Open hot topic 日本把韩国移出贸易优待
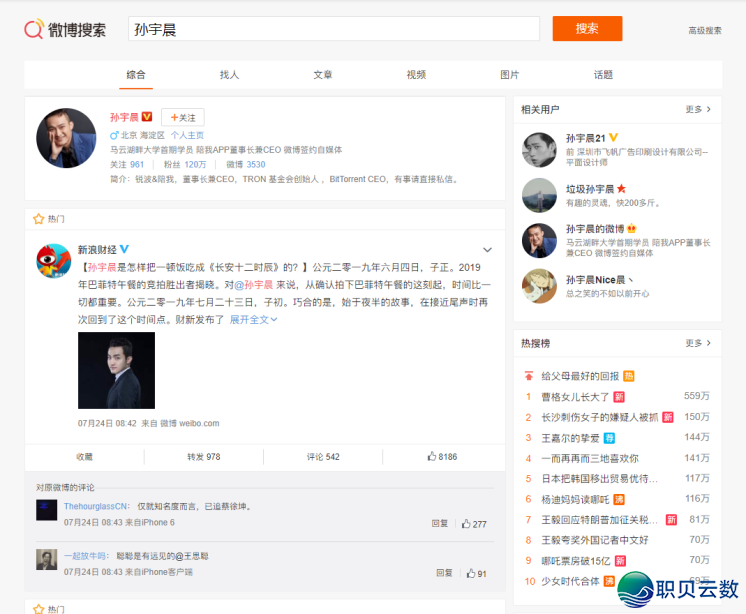 click(599, 479)
